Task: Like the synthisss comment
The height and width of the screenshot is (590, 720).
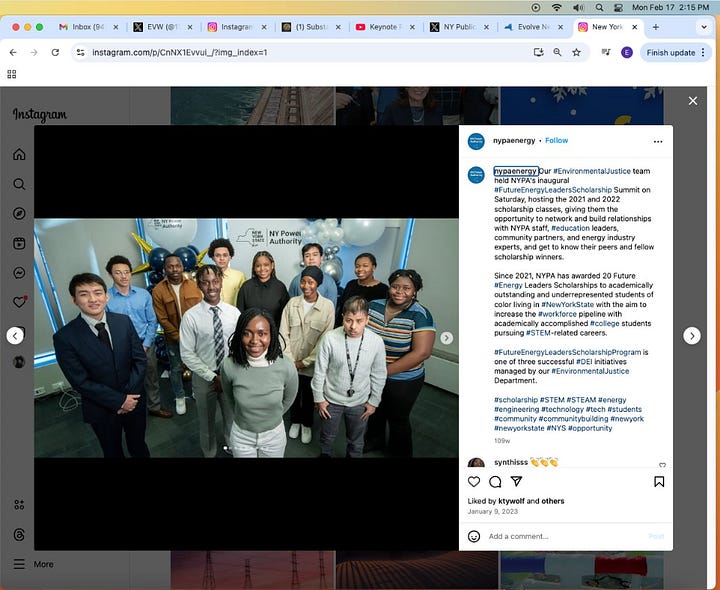Action: (662, 465)
